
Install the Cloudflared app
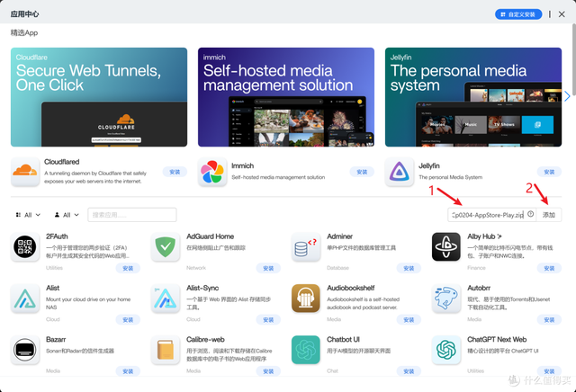175,172
